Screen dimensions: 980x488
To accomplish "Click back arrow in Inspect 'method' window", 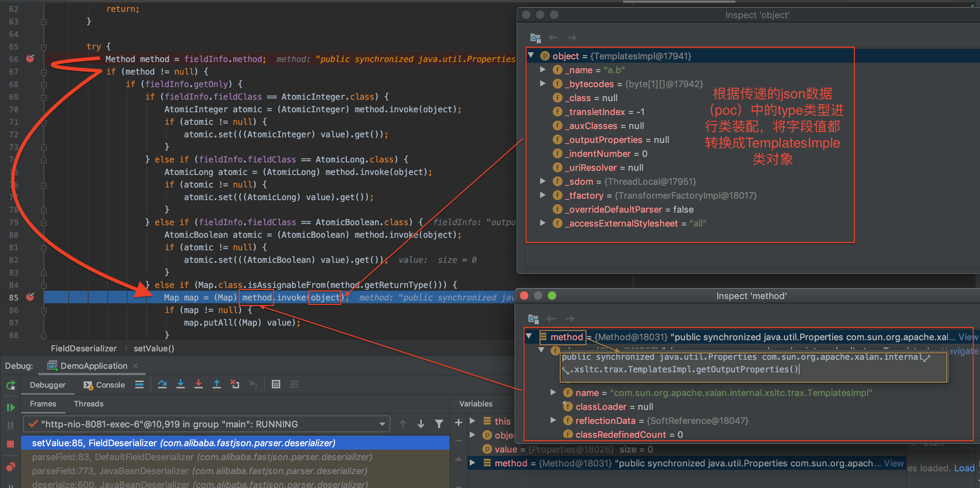I will pyautogui.click(x=551, y=319).
